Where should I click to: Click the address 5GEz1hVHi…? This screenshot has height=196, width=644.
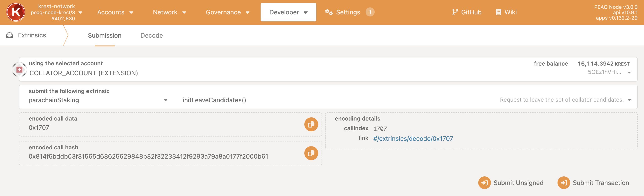click(604, 72)
